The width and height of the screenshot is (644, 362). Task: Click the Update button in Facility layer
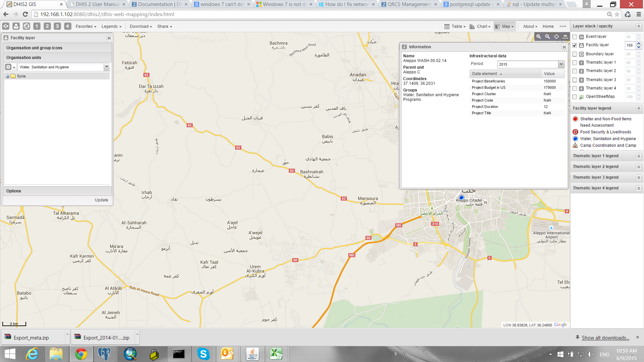[101, 200]
